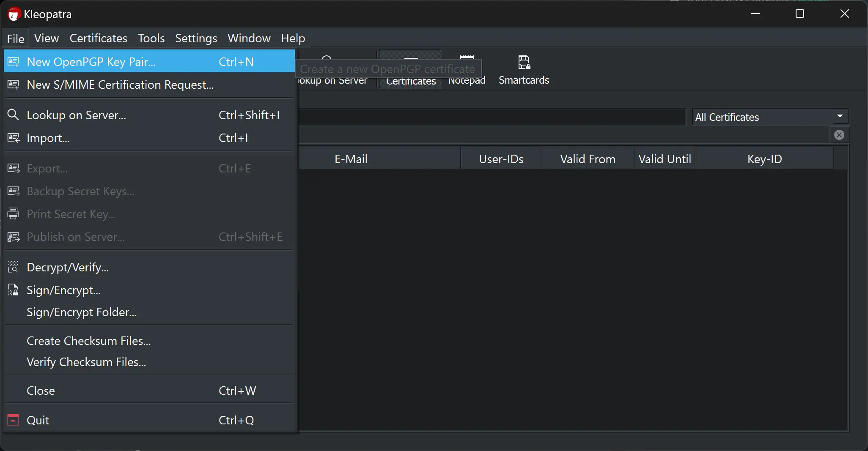Click the Publish on Server icon
This screenshot has width=868, height=451.
[x=13, y=237]
